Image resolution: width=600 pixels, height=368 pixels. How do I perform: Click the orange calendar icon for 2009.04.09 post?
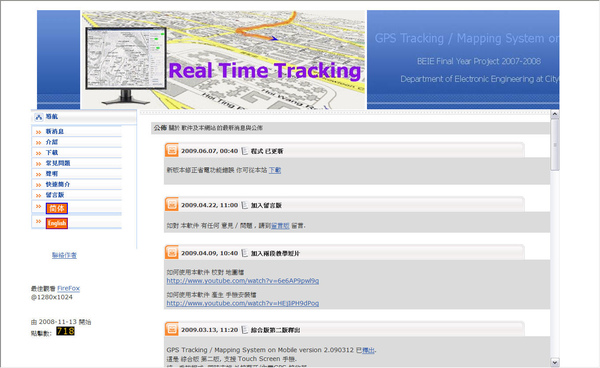(171, 252)
